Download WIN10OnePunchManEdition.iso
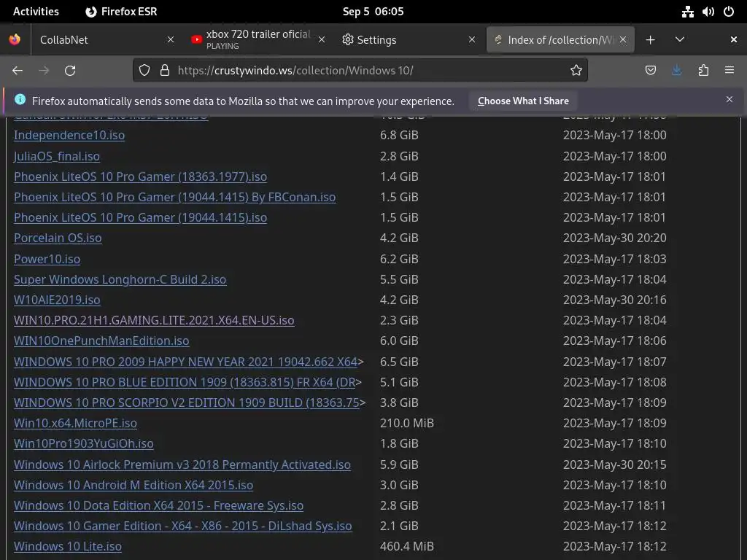This screenshot has height=560, width=747. pyautogui.click(x=101, y=341)
